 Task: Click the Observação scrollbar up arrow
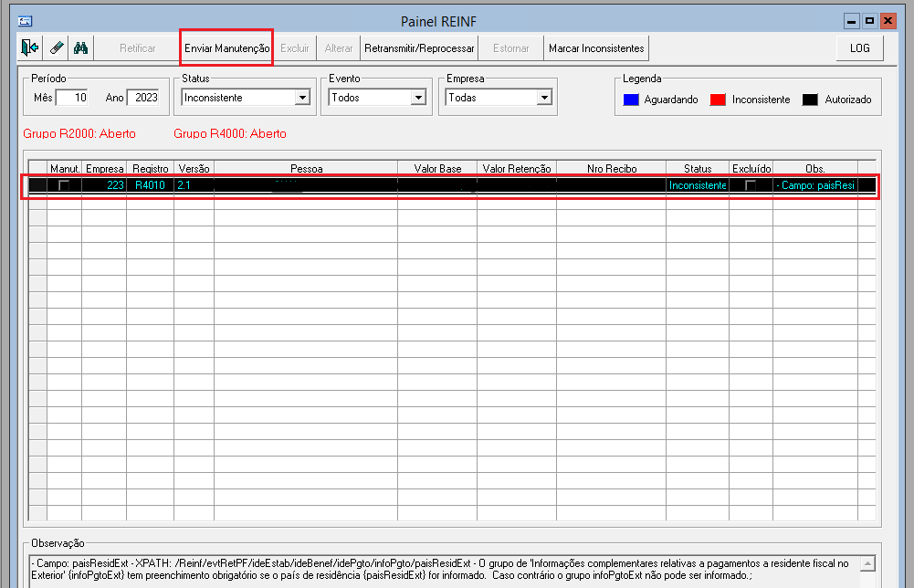[867, 563]
